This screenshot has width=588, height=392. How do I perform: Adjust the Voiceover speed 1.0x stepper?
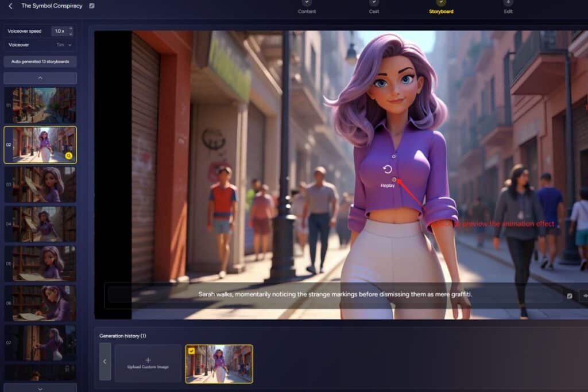70,30
